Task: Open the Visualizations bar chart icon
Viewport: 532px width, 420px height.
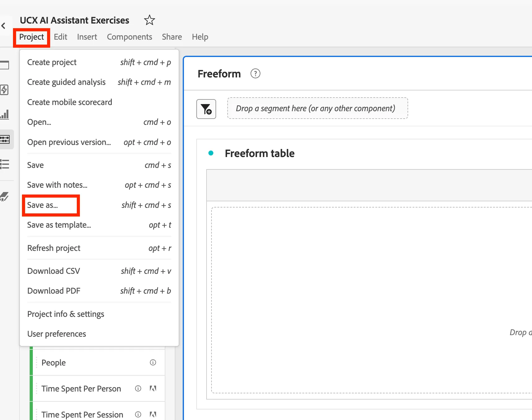Action: point(5,114)
